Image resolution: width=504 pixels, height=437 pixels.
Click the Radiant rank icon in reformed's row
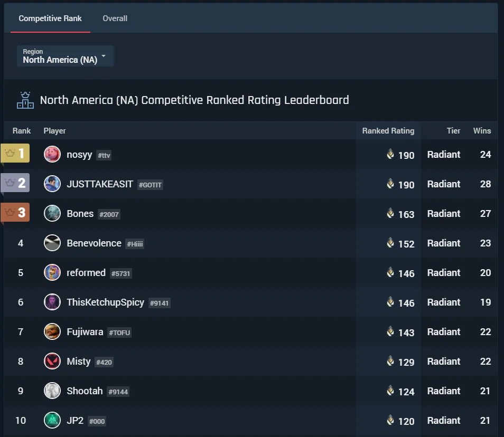(x=390, y=272)
